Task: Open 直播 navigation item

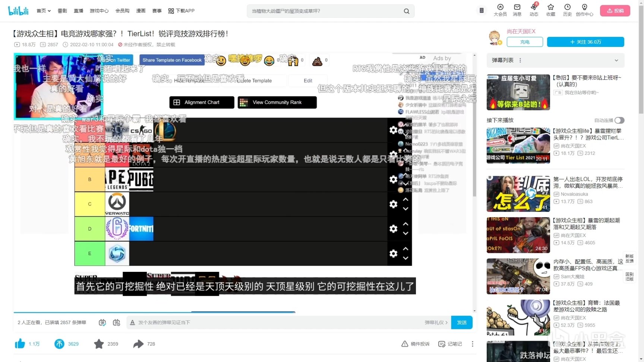Action: click(78, 11)
